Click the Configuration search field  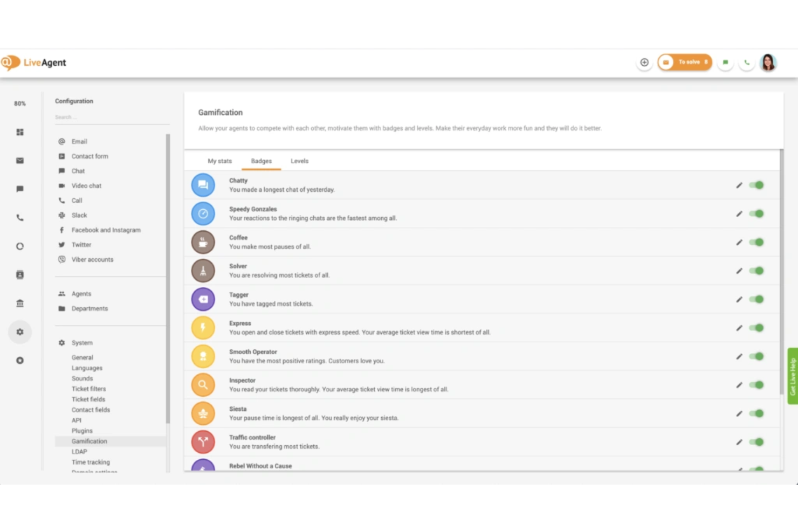click(111, 116)
